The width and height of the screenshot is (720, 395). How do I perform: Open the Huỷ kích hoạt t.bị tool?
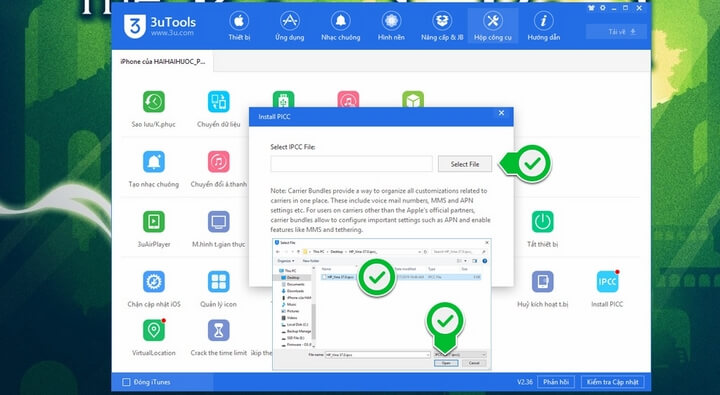point(542,289)
